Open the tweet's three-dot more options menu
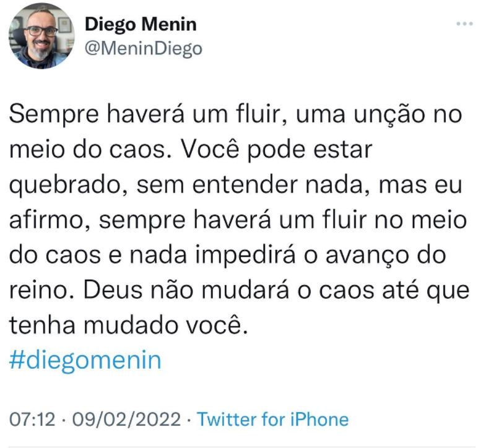486x448 pixels. coord(464,24)
